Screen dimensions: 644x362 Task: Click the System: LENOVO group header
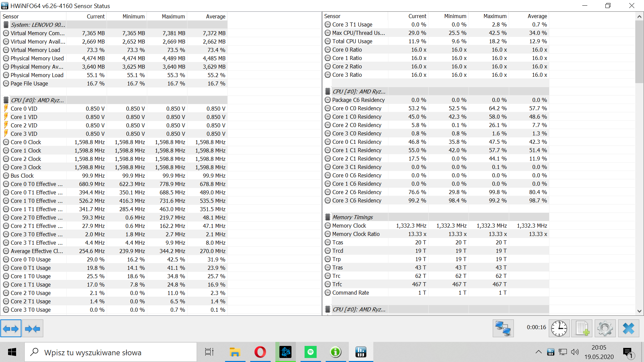pos(114,25)
